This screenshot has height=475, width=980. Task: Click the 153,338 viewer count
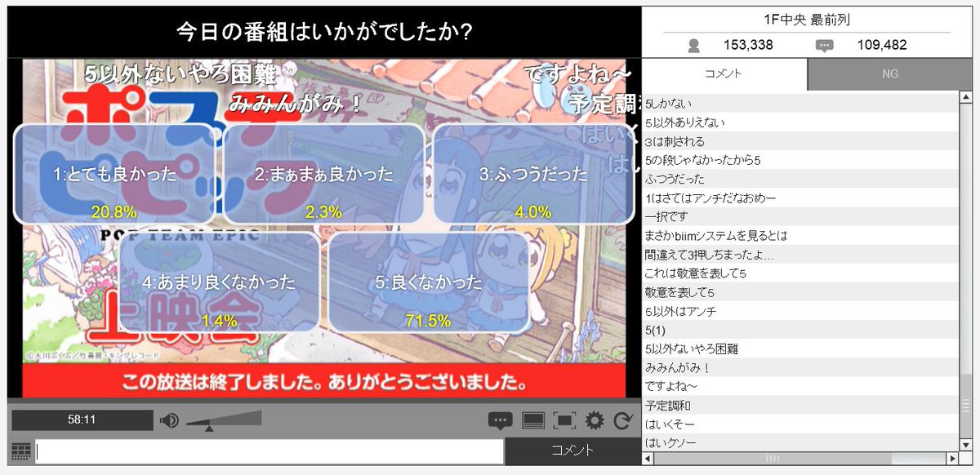(748, 46)
